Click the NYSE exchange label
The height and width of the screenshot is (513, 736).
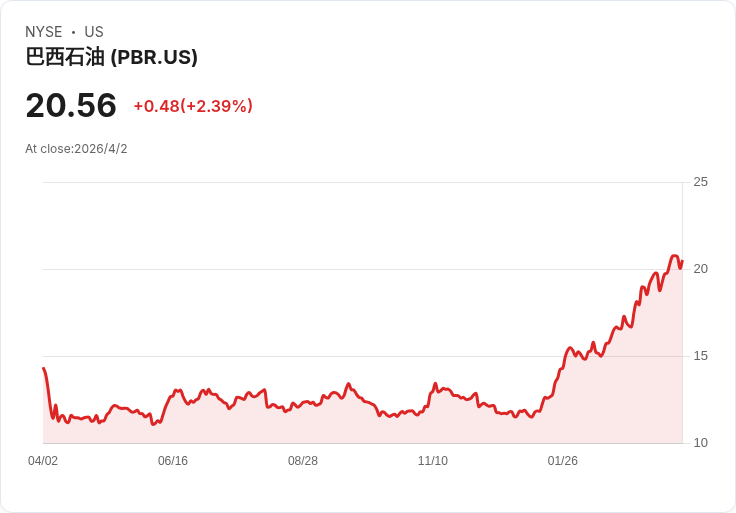pos(44,32)
